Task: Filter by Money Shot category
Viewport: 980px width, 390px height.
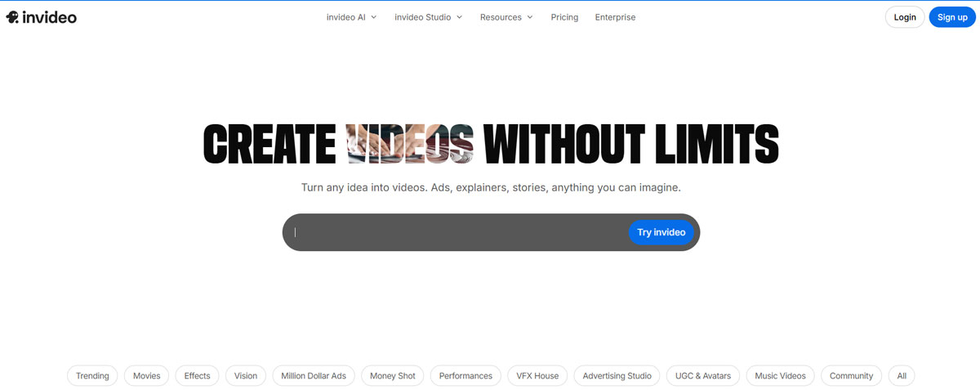Action: pos(393,376)
